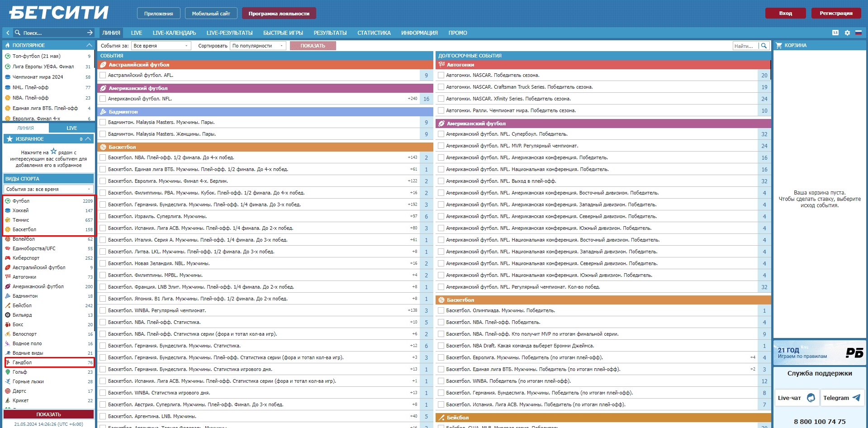Open odds format 1.5 icon
Viewport: 868px width, 428px height.
[x=835, y=33]
